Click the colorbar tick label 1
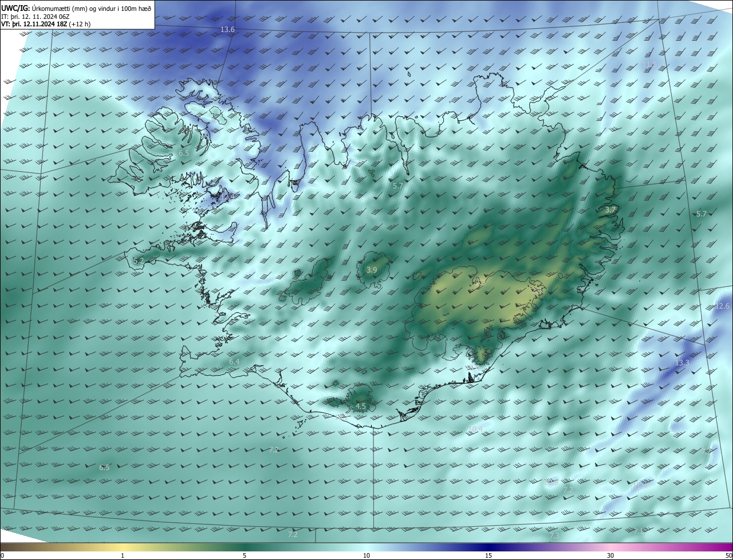 click(x=123, y=555)
